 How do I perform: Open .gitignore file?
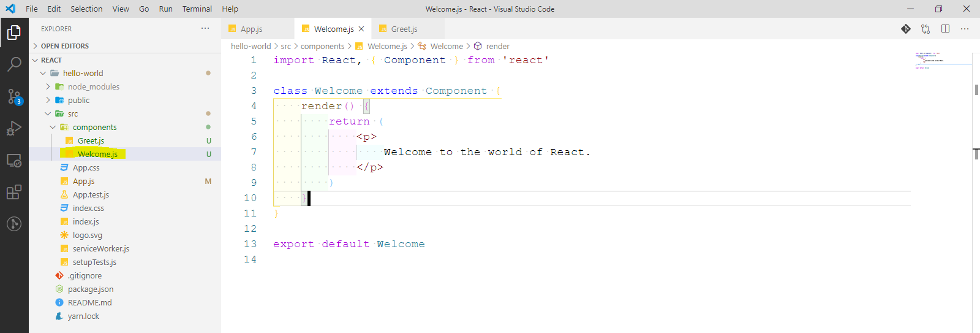125,275
